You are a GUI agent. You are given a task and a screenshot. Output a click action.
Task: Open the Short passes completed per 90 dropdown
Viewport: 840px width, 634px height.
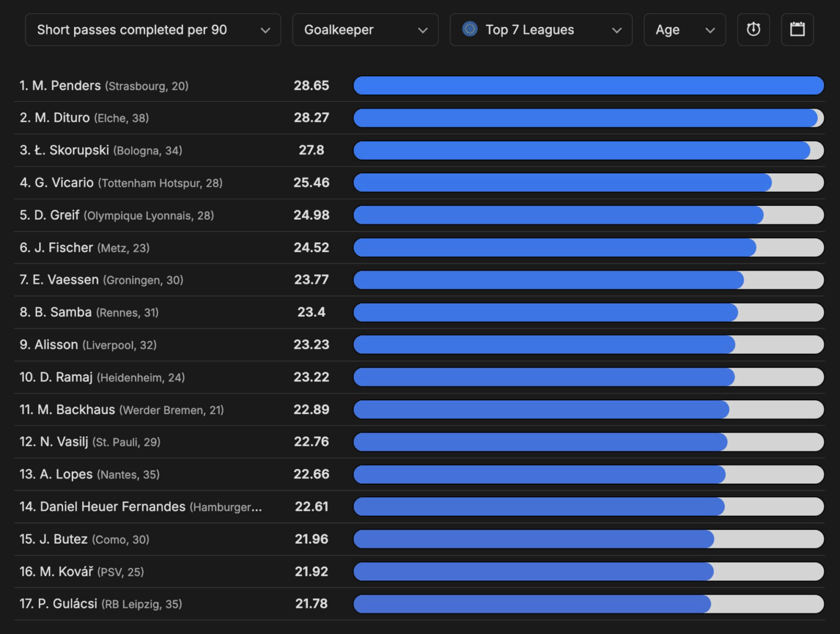coord(153,30)
